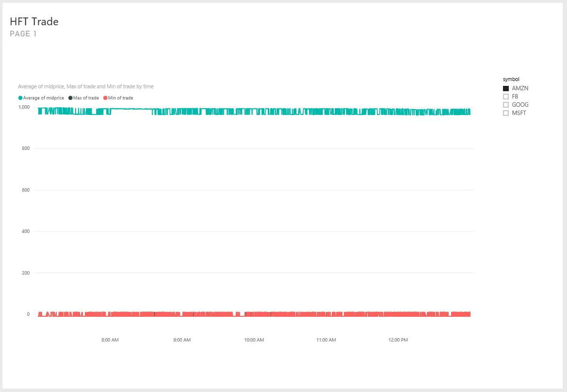This screenshot has width=567, height=392.
Task: Click the chart title text
Action: tap(86, 86)
